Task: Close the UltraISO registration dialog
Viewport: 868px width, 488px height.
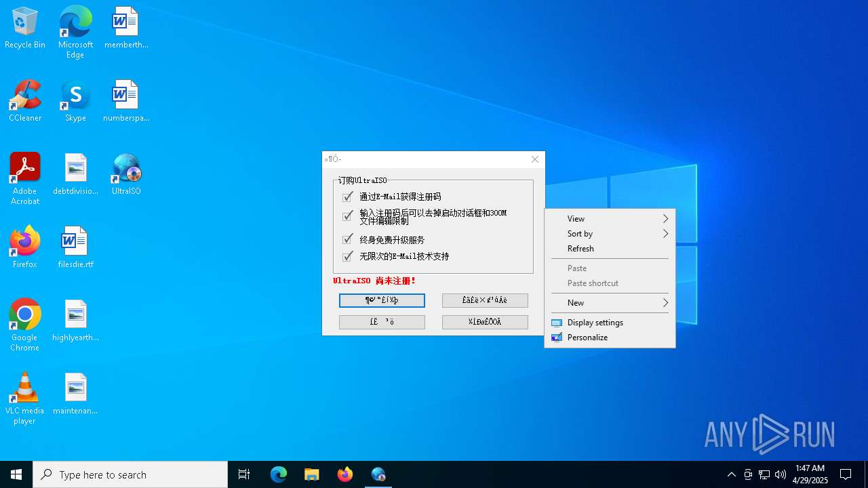Action: [535, 159]
